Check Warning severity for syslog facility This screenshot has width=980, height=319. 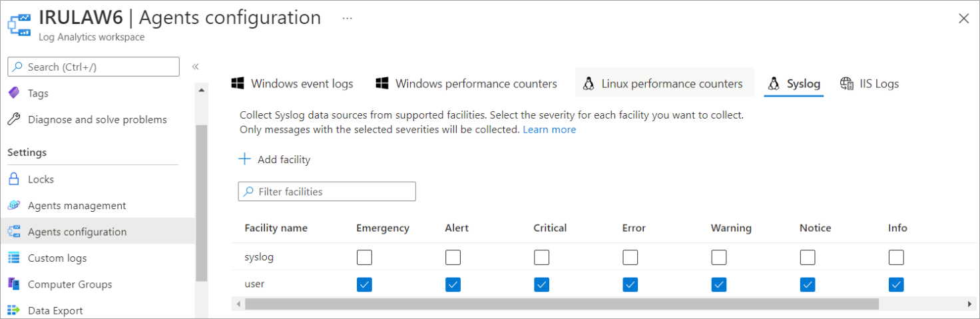pyautogui.click(x=718, y=257)
